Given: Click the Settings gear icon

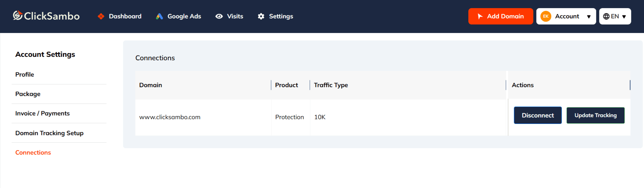Looking at the screenshot, I should [x=261, y=16].
